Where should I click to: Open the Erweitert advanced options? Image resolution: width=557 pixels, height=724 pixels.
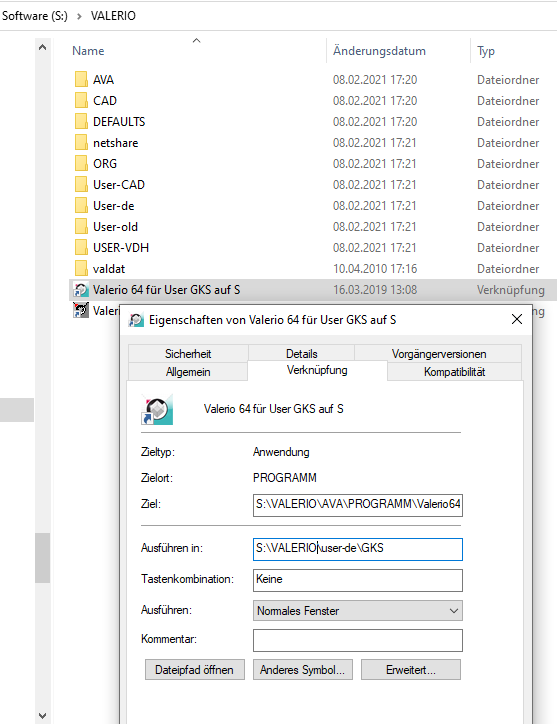click(x=411, y=670)
